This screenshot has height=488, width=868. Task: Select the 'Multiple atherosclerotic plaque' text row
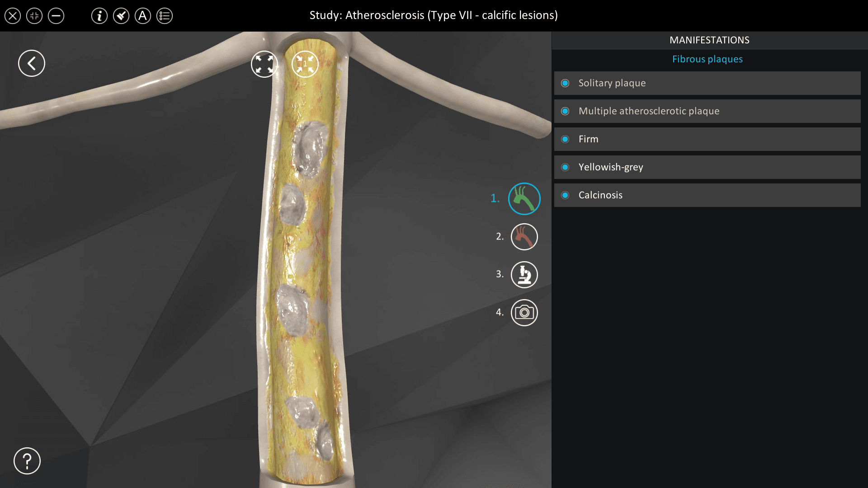click(708, 111)
